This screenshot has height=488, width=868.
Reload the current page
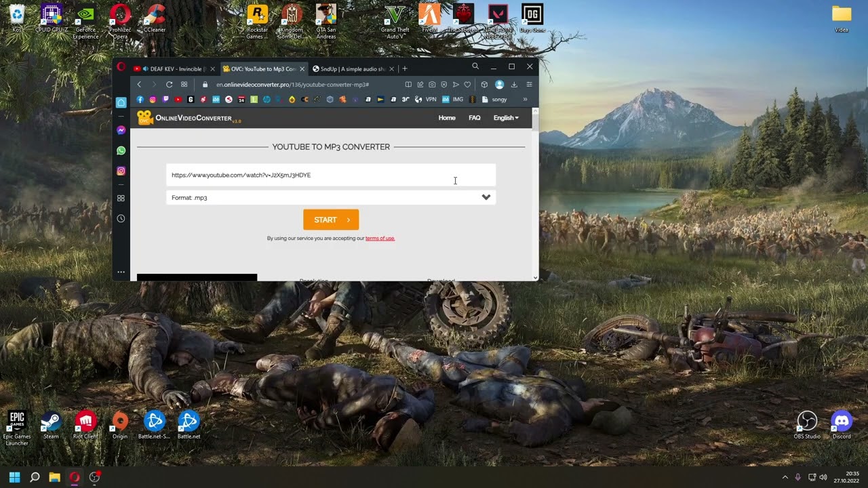[169, 85]
